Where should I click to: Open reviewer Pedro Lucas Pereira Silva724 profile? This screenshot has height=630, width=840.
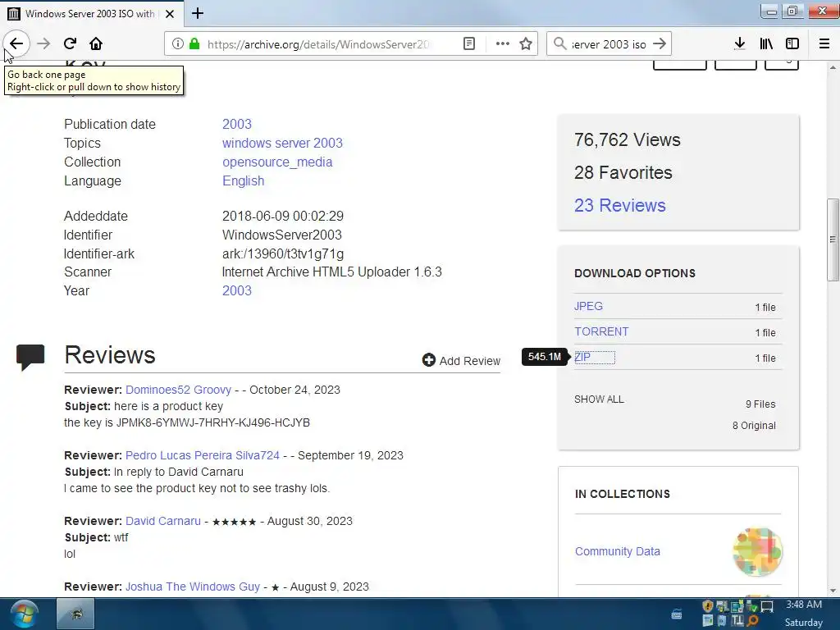(x=203, y=455)
